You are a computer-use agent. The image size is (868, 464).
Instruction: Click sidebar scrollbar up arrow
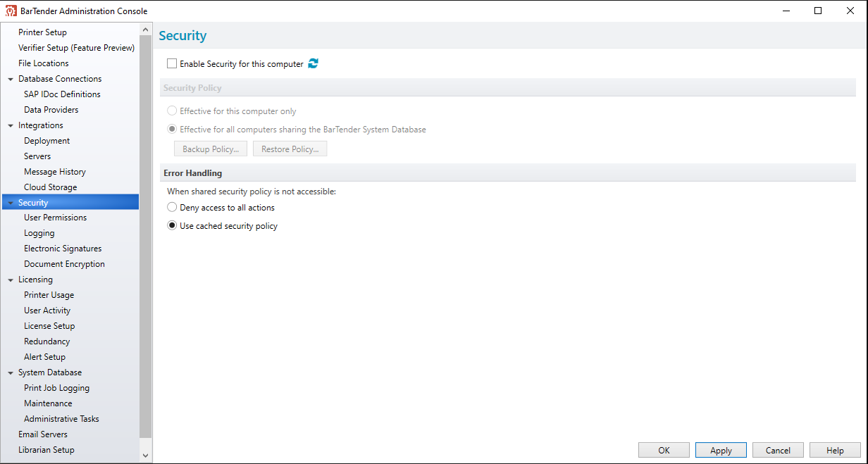pos(146,30)
